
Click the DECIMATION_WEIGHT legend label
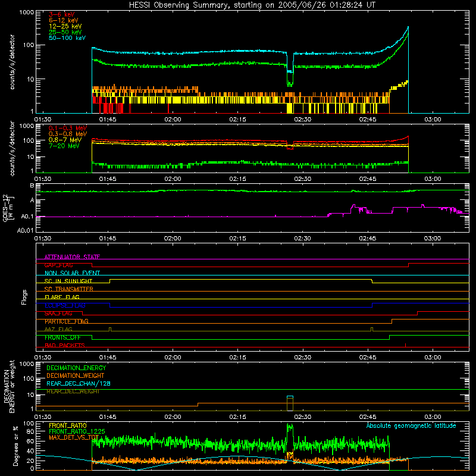(76, 375)
